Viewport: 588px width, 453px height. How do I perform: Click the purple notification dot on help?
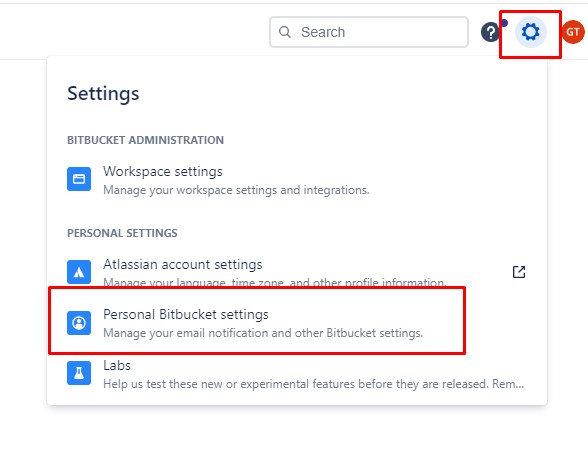point(504,23)
